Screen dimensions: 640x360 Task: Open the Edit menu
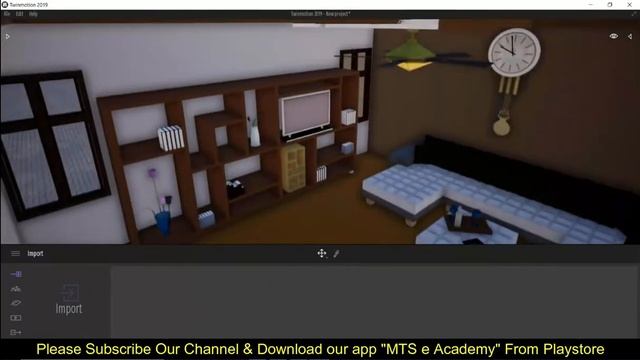click(x=19, y=14)
